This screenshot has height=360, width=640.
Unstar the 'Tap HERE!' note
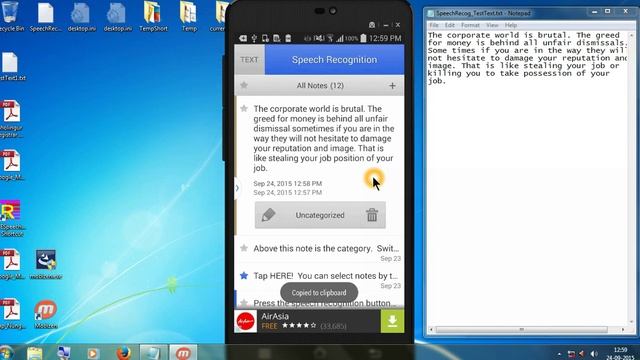tap(244, 276)
